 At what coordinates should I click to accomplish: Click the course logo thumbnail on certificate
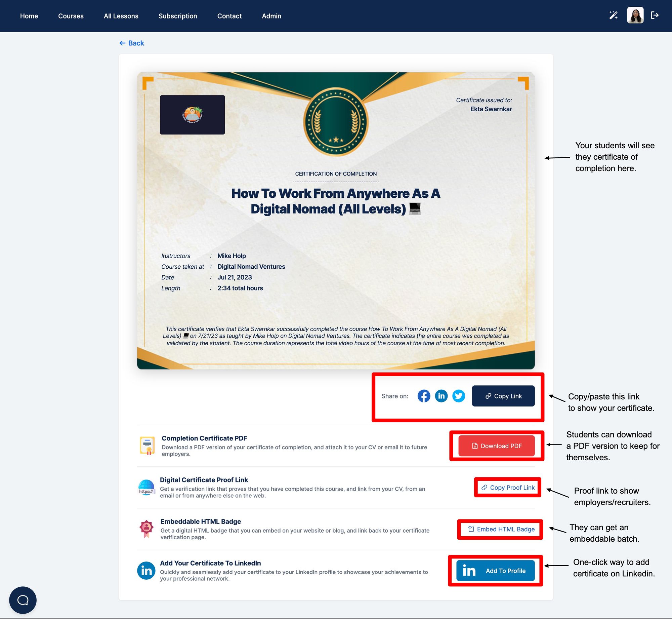pyautogui.click(x=192, y=115)
